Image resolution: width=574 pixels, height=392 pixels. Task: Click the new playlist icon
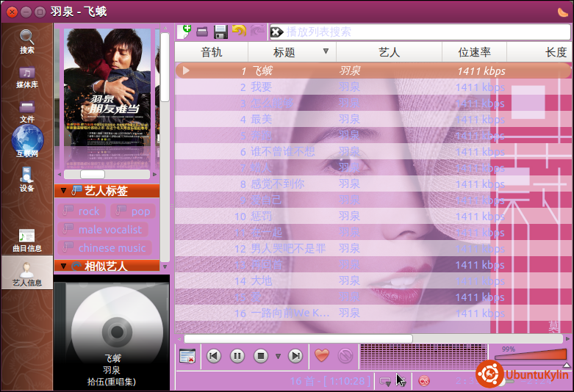[184, 32]
